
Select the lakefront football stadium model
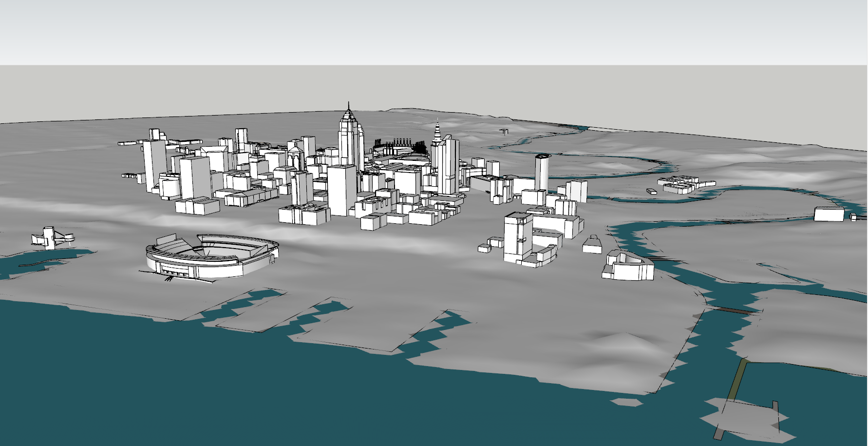(212, 257)
